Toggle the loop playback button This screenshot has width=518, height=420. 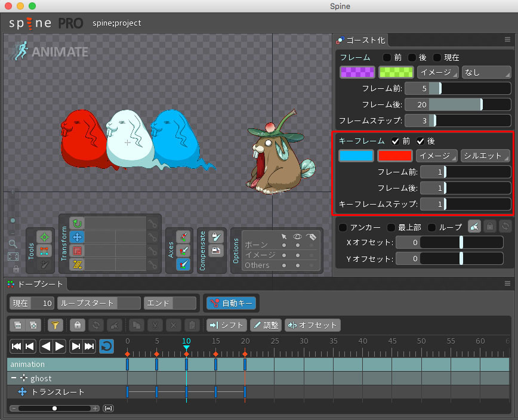coord(106,346)
